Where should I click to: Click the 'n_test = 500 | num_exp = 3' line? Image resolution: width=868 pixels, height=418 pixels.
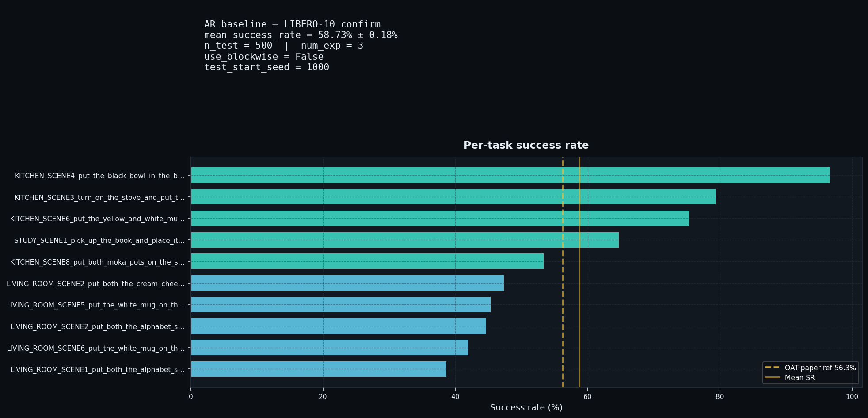pos(284,46)
